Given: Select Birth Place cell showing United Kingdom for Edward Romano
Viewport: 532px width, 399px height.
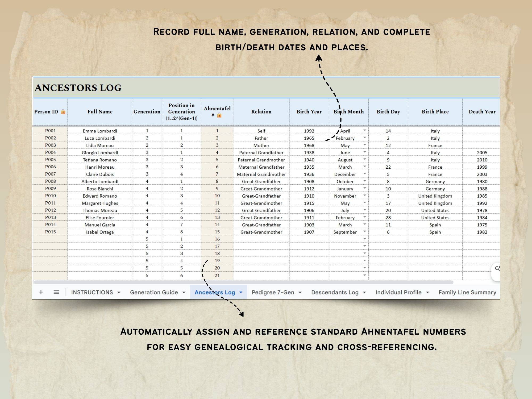Looking at the screenshot, I should pyautogui.click(x=435, y=196).
